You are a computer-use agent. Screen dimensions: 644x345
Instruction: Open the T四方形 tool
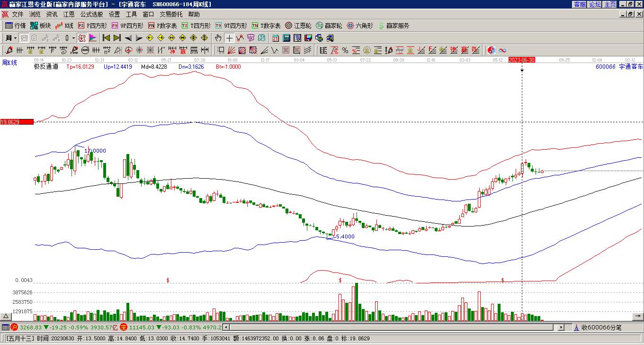[x=196, y=26]
